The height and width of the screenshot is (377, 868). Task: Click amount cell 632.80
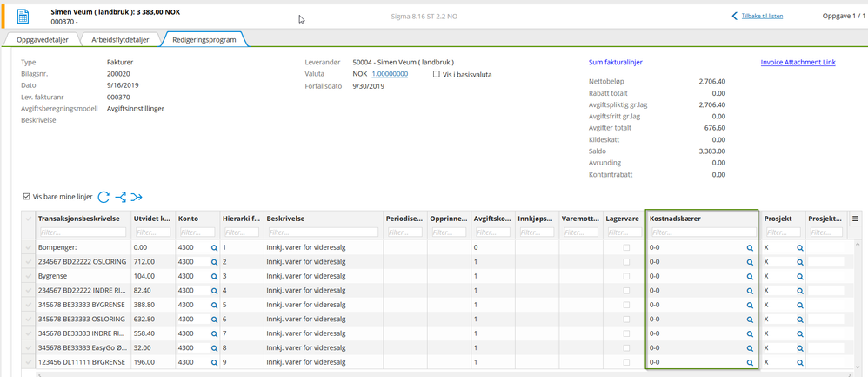143,319
